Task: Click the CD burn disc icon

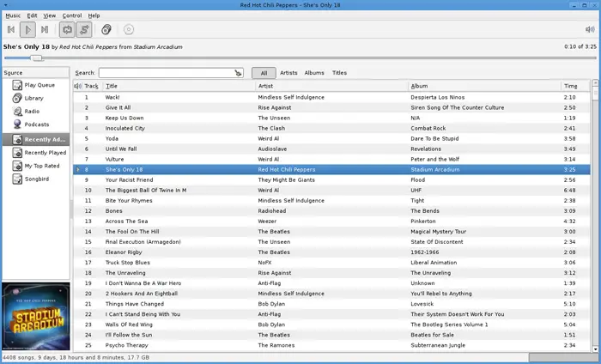Action: [129, 29]
